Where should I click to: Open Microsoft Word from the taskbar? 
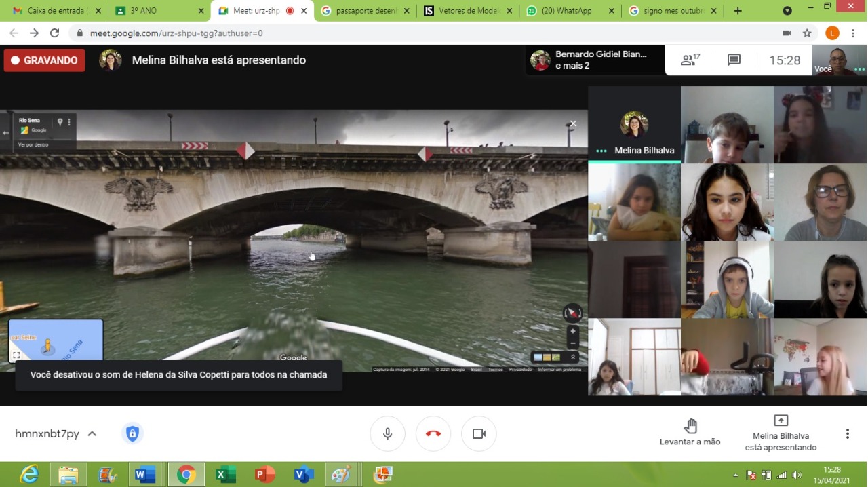pos(145,474)
